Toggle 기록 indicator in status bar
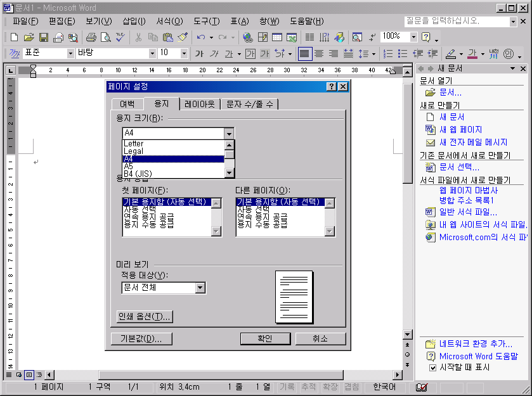Screen dimensions: 532x396 click(287, 387)
